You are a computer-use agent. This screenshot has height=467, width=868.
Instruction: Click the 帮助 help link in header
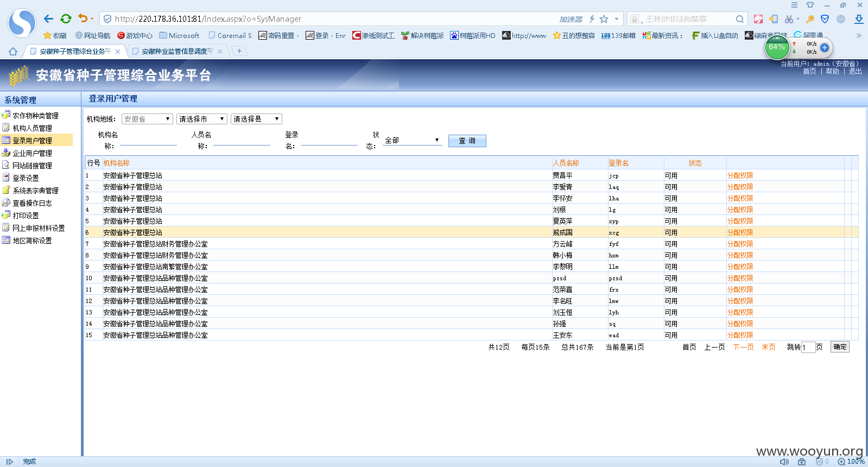832,71
